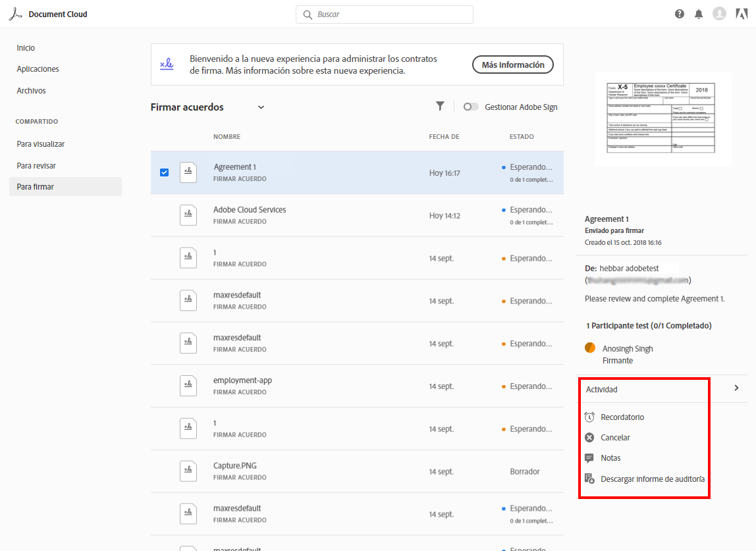The width and height of the screenshot is (756, 551).
Task: Click the audit report download icon
Action: click(x=589, y=479)
